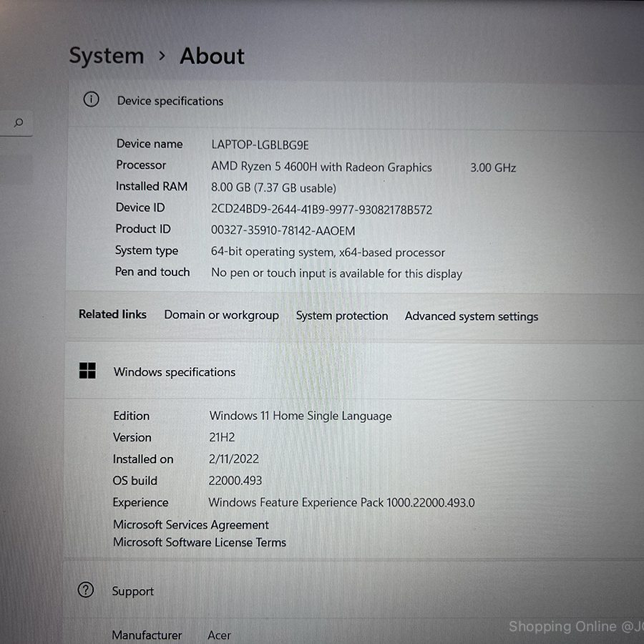Click the About breadcrumb heading

pos(212,56)
